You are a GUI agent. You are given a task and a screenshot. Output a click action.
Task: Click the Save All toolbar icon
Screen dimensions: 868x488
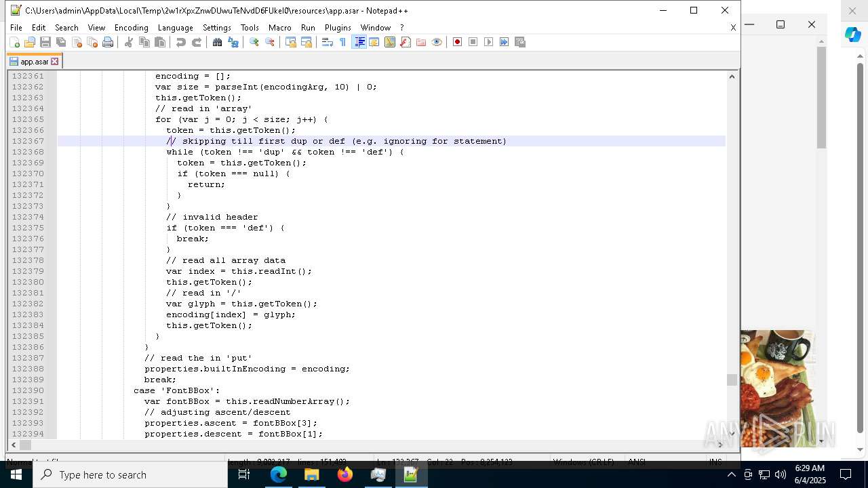[x=61, y=42]
